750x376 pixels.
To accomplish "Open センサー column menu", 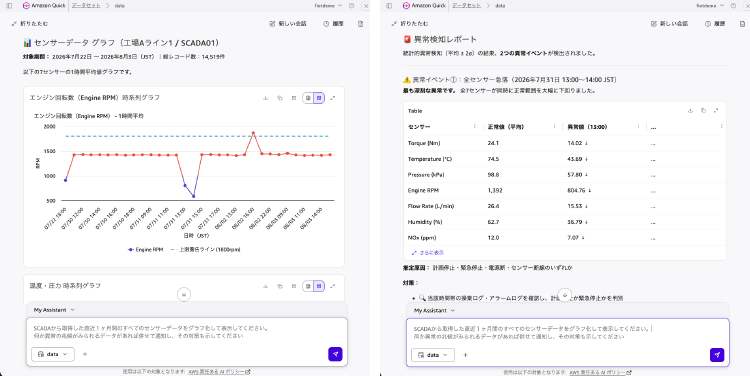I will tap(474, 127).
